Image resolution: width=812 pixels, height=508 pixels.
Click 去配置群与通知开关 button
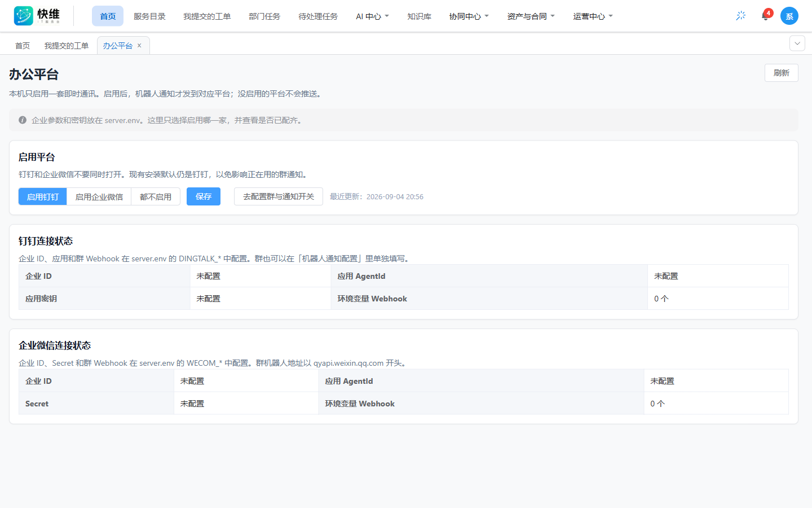279,196
